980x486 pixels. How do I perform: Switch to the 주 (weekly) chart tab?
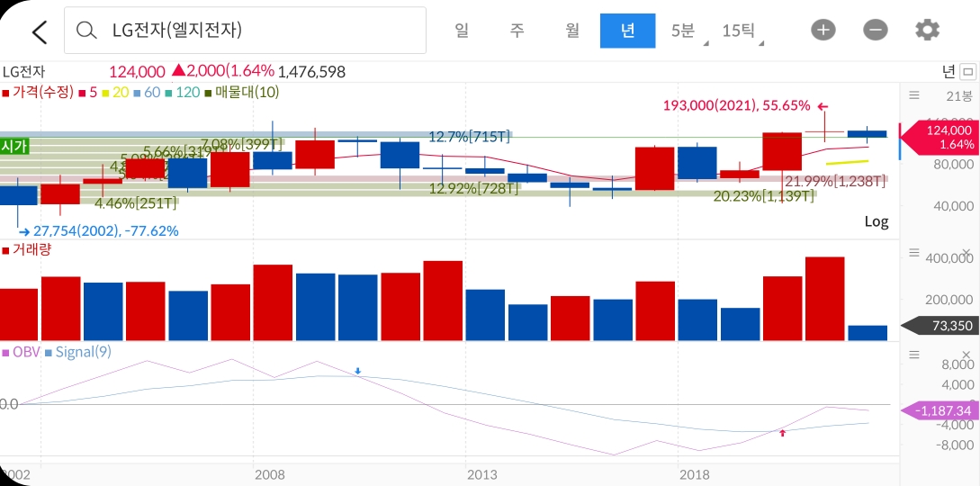point(517,31)
